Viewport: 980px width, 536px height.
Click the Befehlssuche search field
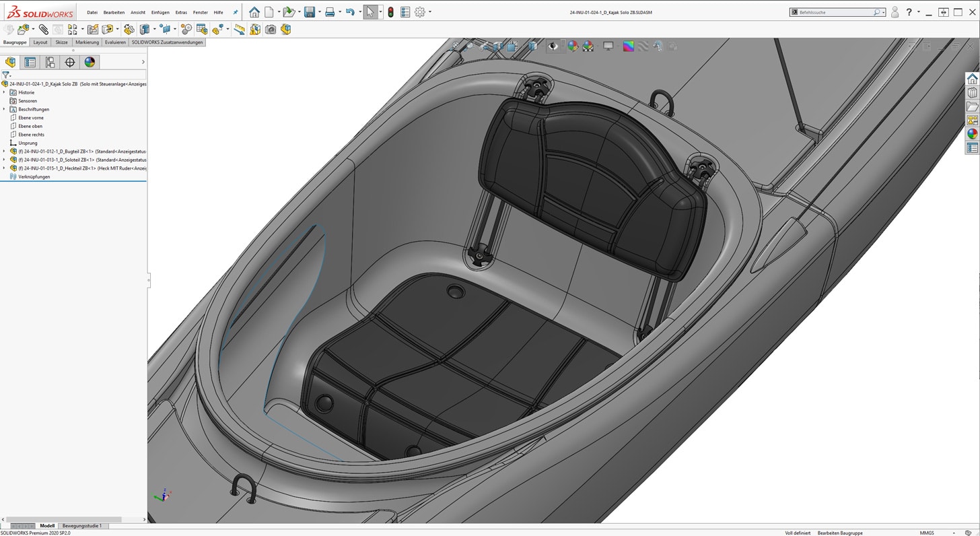click(x=835, y=12)
